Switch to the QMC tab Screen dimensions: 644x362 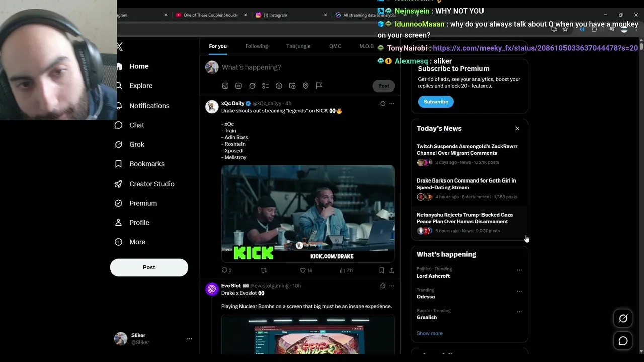tap(335, 46)
